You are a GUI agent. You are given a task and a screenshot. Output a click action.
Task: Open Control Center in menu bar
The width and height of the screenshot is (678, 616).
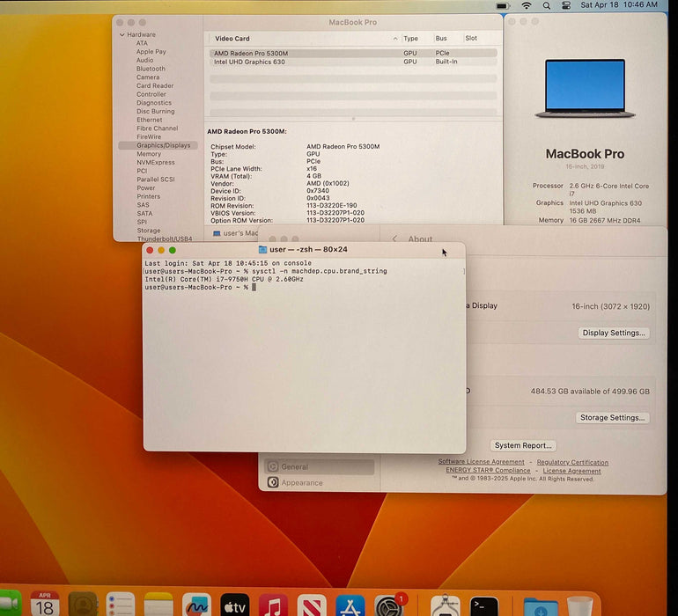coord(566,5)
